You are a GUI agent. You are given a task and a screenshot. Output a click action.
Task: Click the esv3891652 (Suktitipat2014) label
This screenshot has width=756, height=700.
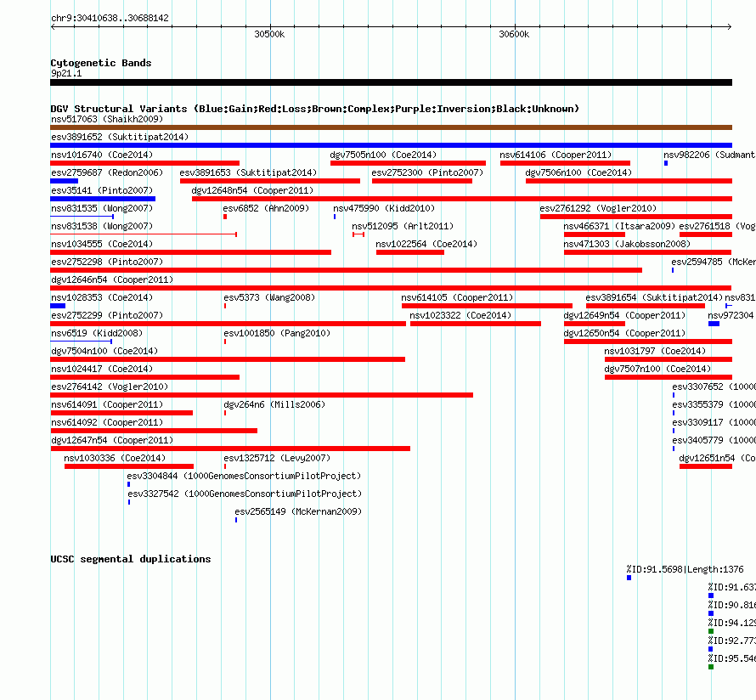tap(120, 137)
